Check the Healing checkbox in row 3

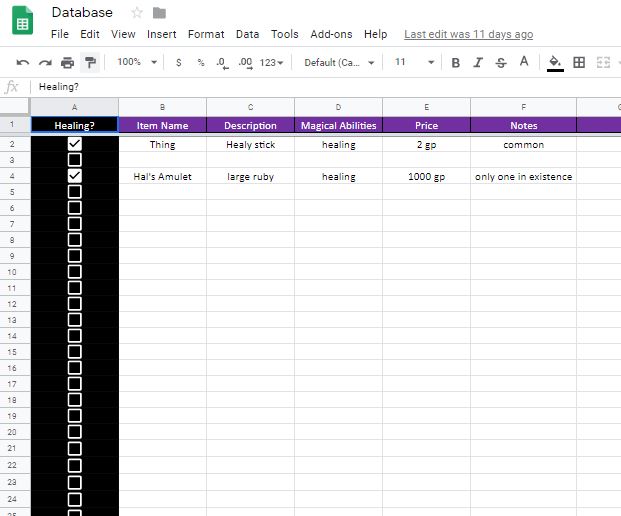[74, 160]
